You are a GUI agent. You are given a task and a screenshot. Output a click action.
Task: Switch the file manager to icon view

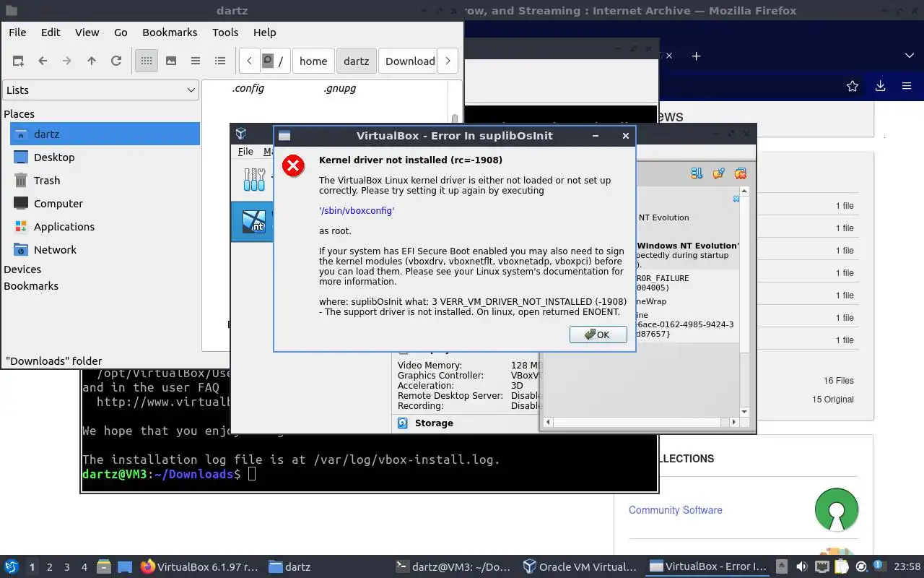147,61
